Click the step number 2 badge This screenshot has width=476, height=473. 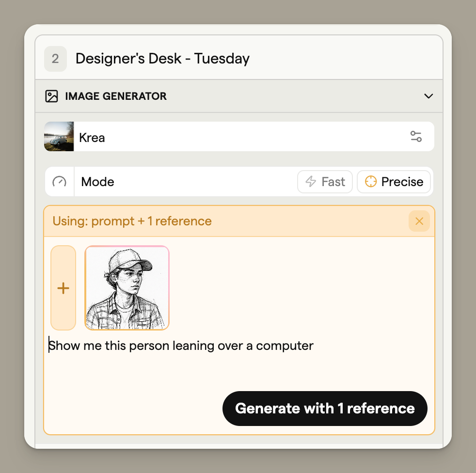tap(55, 59)
